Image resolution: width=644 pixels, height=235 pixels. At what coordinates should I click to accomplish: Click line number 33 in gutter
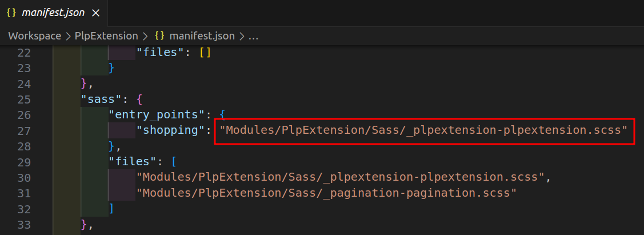pyautogui.click(x=23, y=223)
